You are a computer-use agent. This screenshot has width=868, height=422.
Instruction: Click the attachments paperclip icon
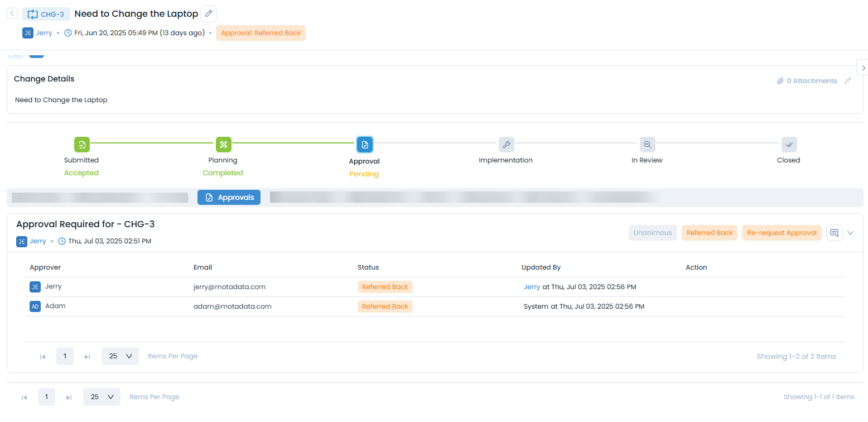pyautogui.click(x=780, y=80)
